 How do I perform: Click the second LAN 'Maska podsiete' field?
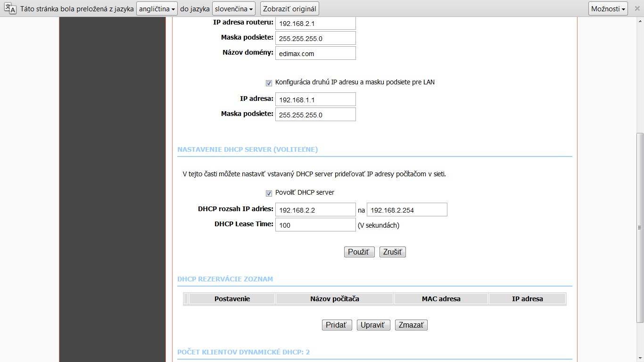point(315,115)
